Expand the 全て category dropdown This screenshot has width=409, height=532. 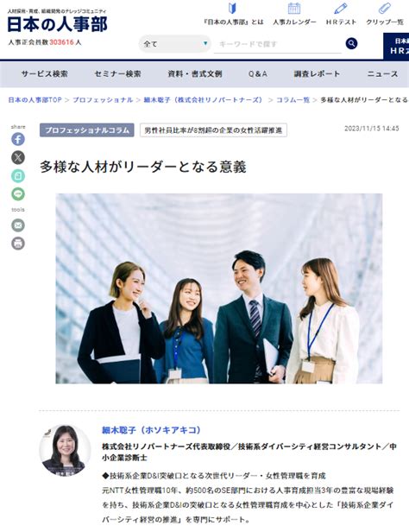175,44
